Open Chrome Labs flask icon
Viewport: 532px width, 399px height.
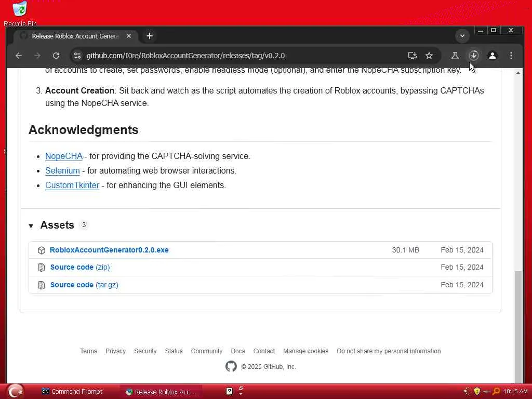tap(455, 56)
